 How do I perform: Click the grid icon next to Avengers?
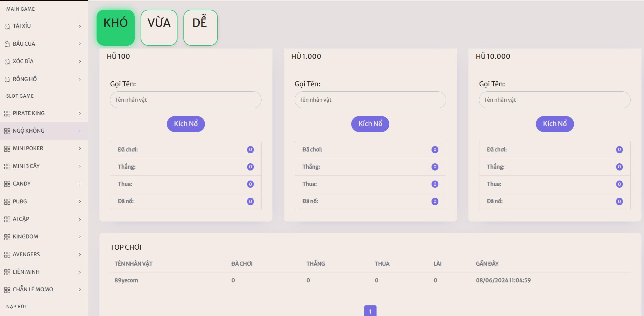coord(7,255)
